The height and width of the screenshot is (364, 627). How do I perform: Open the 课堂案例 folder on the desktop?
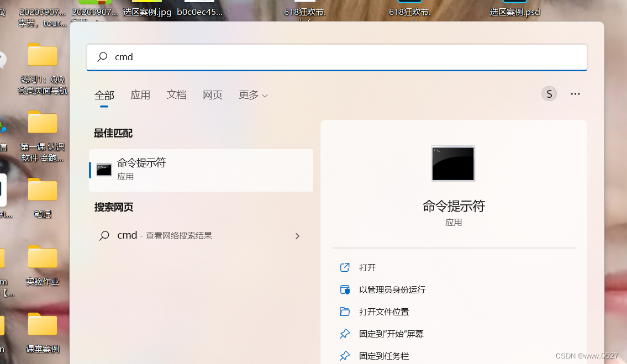tap(42, 325)
